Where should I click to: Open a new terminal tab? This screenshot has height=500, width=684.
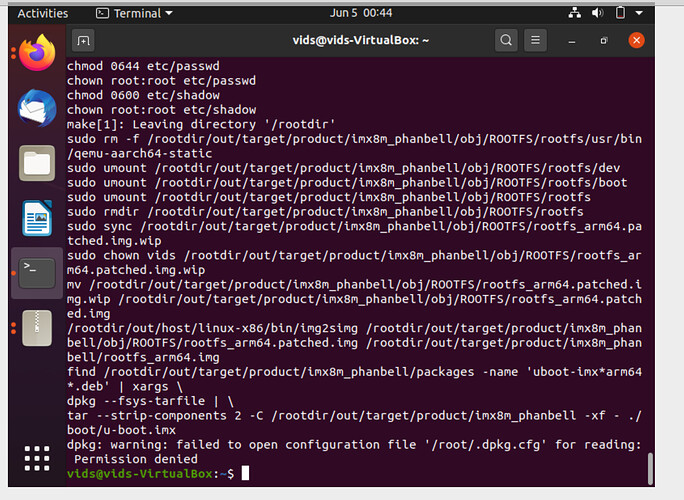tap(83, 41)
